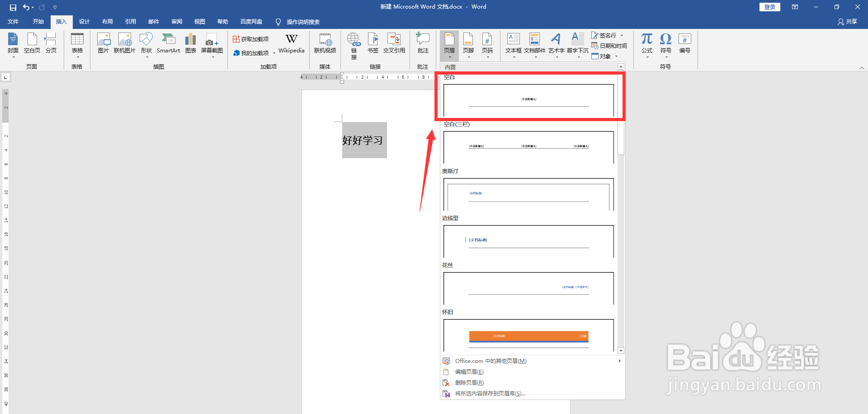Open the Page Number (页码) menu

[487, 46]
